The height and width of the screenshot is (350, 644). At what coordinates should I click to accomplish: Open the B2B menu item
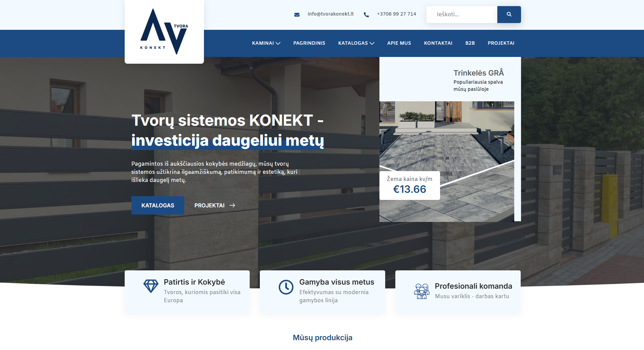tap(470, 43)
